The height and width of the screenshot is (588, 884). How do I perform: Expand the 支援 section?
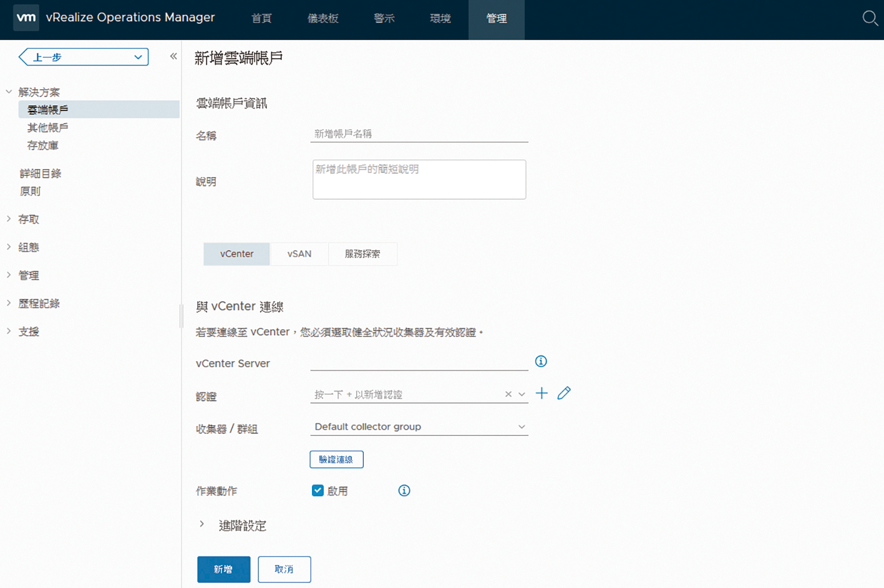pos(9,331)
